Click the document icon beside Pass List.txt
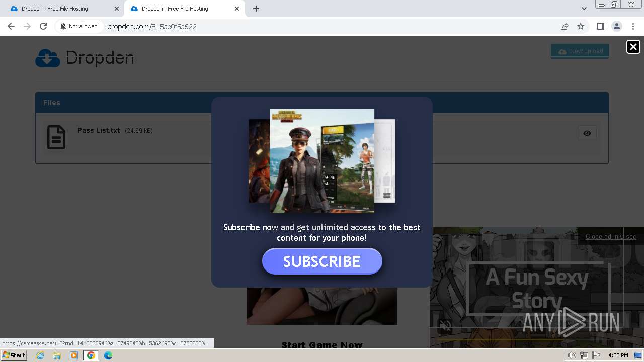Screen dimensions: 644x362 (x=56, y=137)
